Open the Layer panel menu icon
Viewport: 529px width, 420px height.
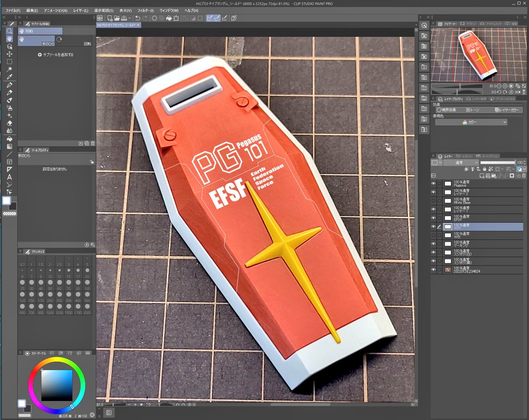pos(433,156)
